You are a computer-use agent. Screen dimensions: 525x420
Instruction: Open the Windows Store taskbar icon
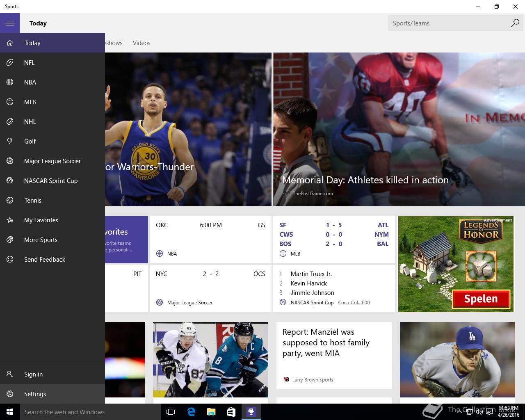231,412
